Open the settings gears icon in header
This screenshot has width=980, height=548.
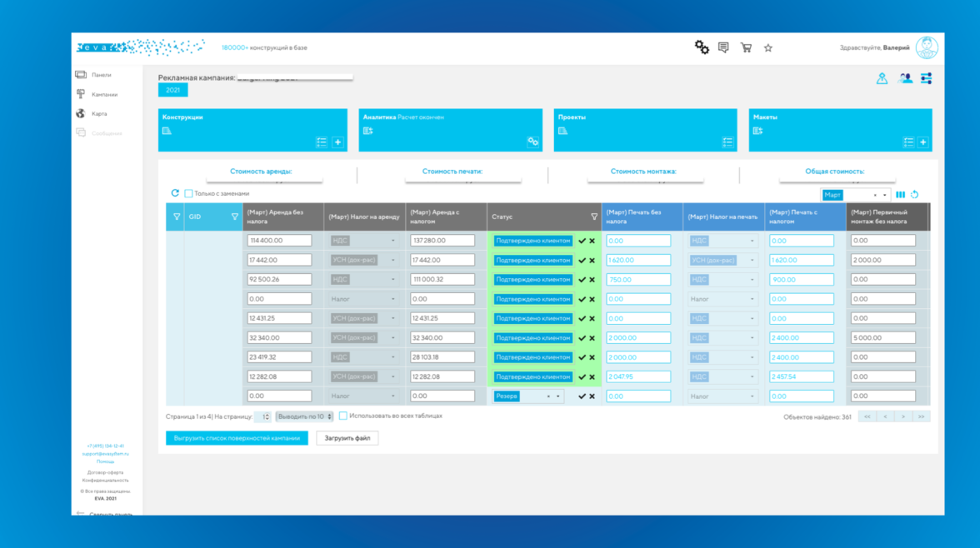pos(702,47)
